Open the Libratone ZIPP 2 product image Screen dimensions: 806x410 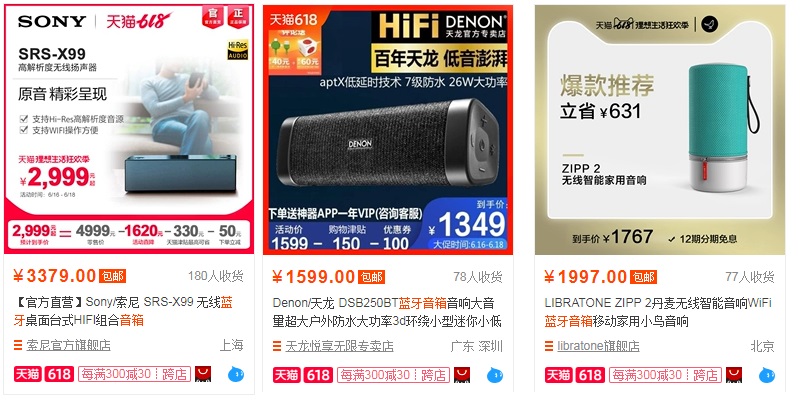(x=660, y=129)
